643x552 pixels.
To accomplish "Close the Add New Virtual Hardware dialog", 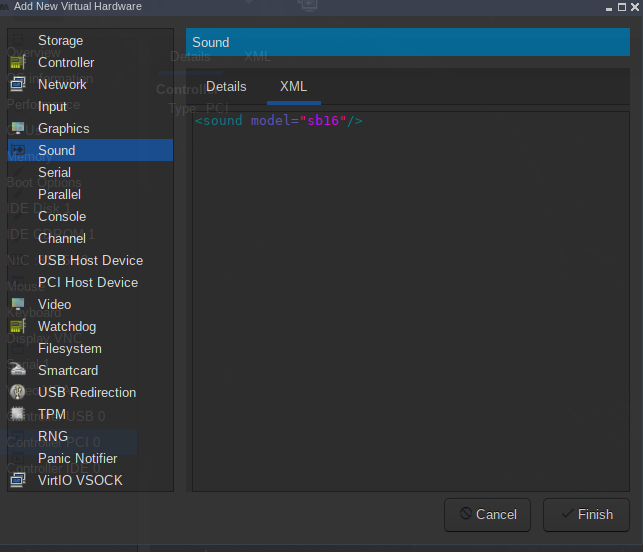I will [x=635, y=7].
